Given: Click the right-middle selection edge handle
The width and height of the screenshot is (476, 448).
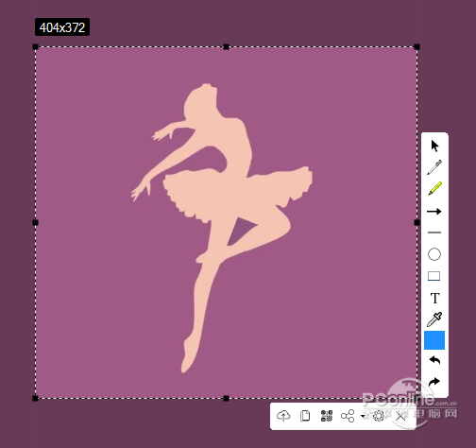Looking at the screenshot, I should 416,222.
